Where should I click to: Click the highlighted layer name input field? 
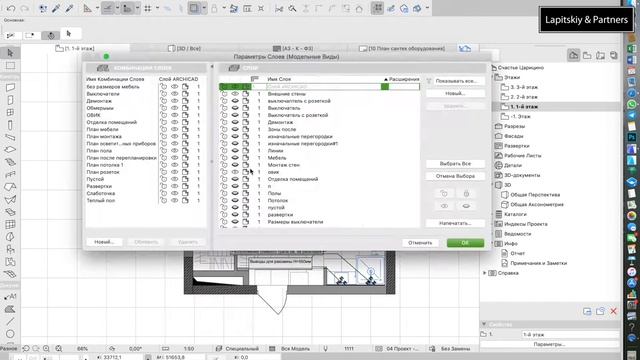[x=323, y=87]
